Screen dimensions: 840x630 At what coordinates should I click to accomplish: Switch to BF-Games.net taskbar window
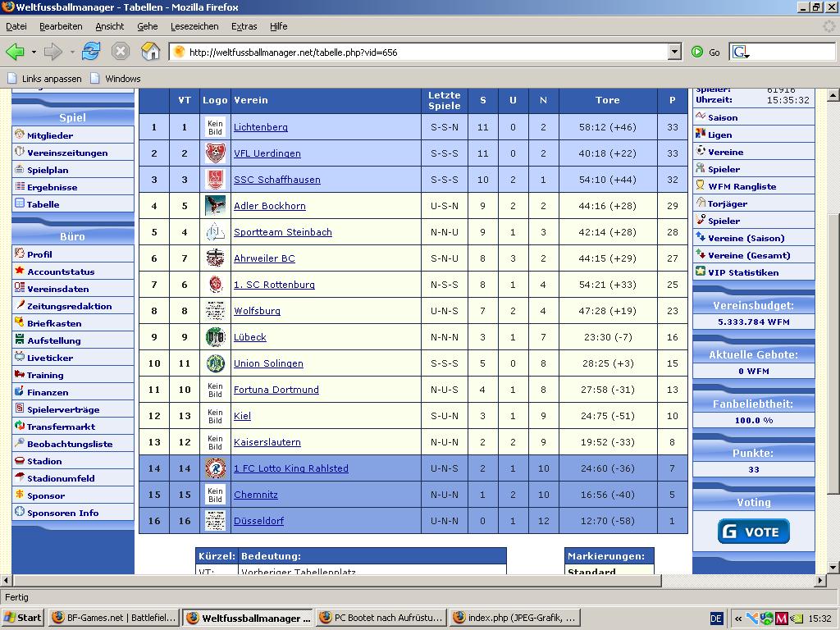click(x=114, y=618)
